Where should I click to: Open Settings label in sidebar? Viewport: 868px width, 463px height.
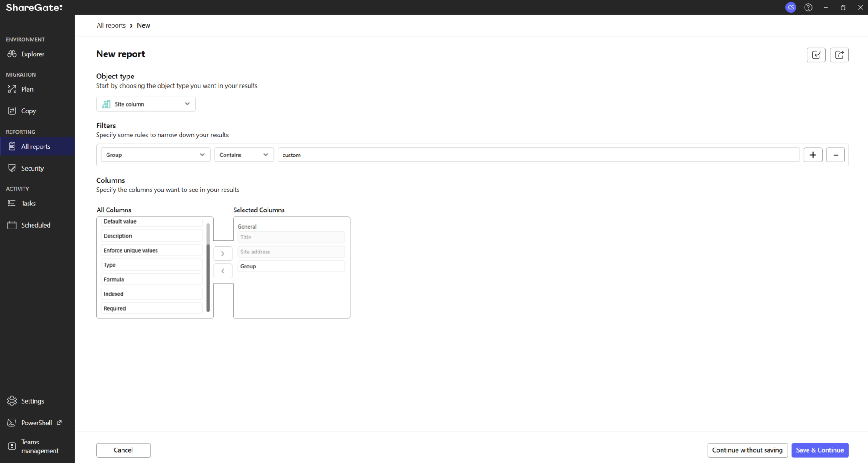pyautogui.click(x=33, y=401)
